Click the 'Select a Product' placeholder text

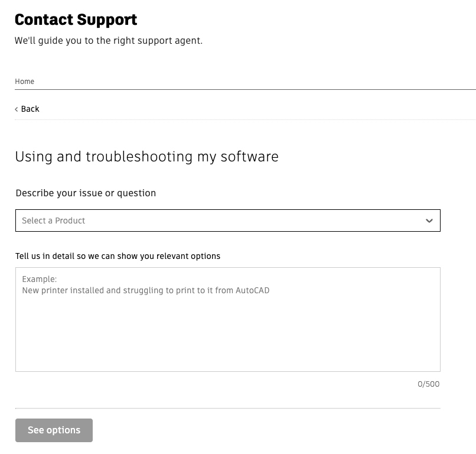coord(54,220)
